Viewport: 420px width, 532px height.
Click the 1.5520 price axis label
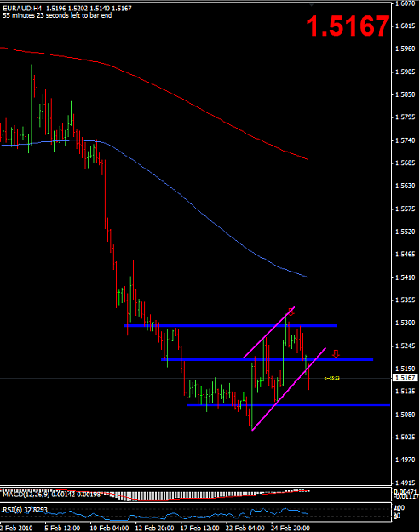tap(405, 232)
